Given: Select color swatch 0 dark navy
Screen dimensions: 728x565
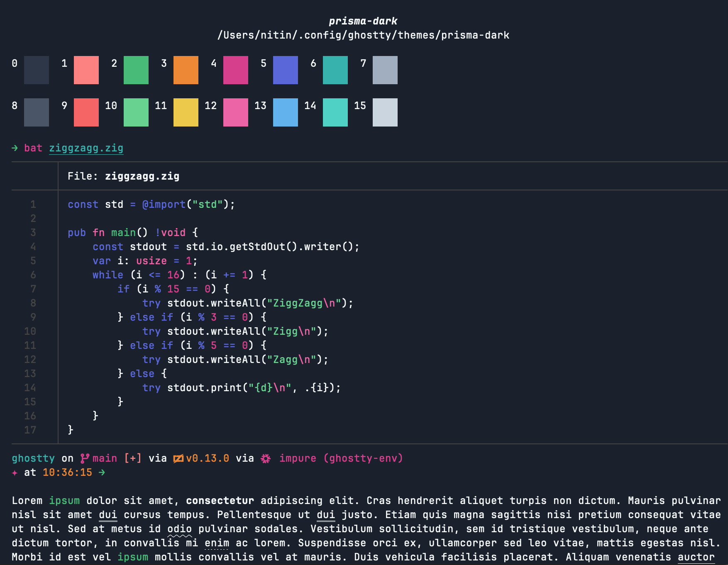Looking at the screenshot, I should pos(37,70).
